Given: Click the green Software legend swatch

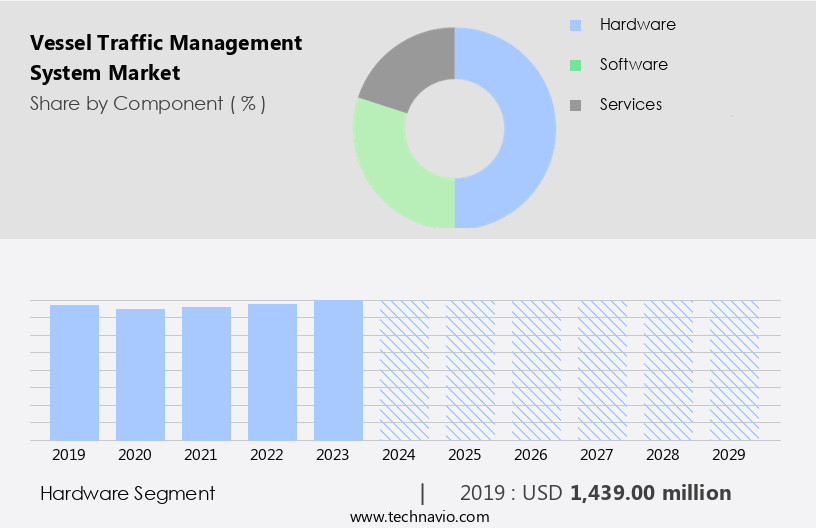Looking at the screenshot, I should pyautogui.click(x=575, y=65).
